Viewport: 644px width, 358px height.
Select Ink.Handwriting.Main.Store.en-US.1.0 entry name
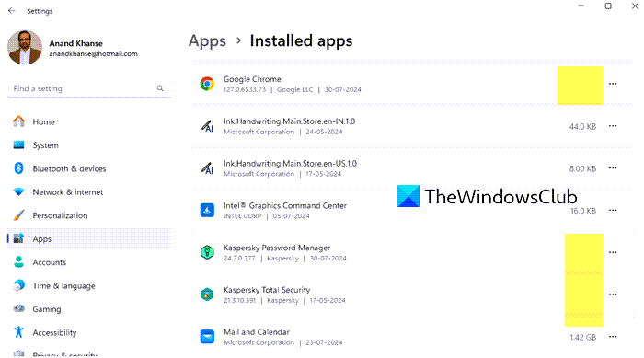click(x=290, y=164)
